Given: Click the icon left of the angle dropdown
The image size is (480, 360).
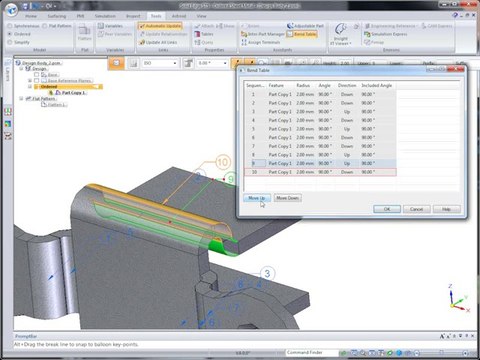Looking at the screenshot, I should (188, 63).
